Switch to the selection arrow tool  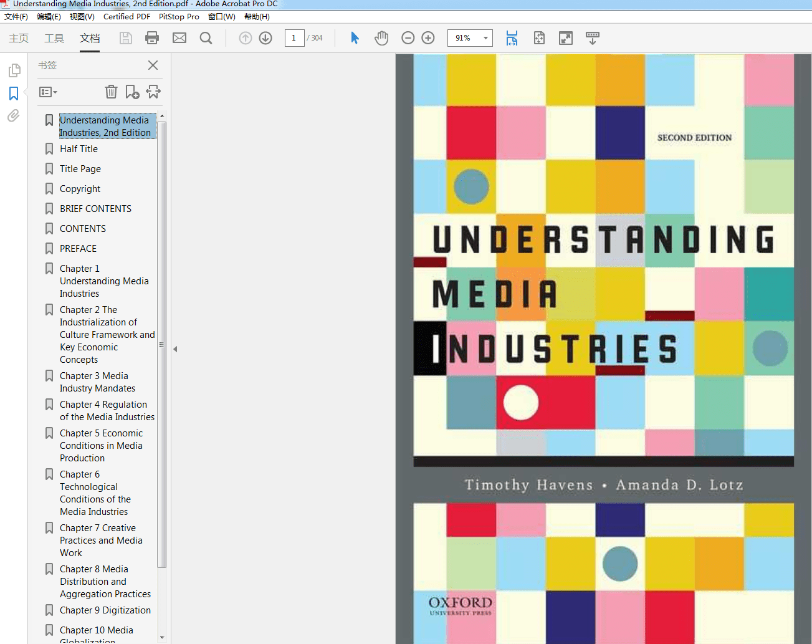(354, 38)
